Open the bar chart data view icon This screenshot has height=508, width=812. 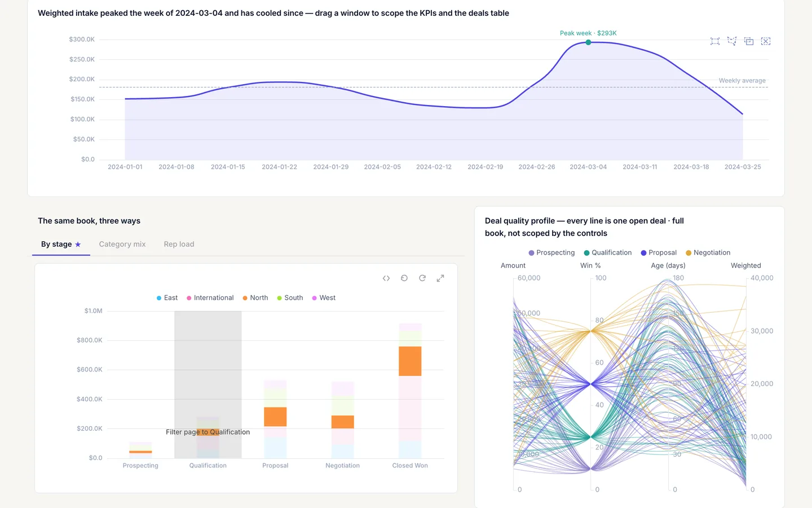pyautogui.click(x=386, y=278)
